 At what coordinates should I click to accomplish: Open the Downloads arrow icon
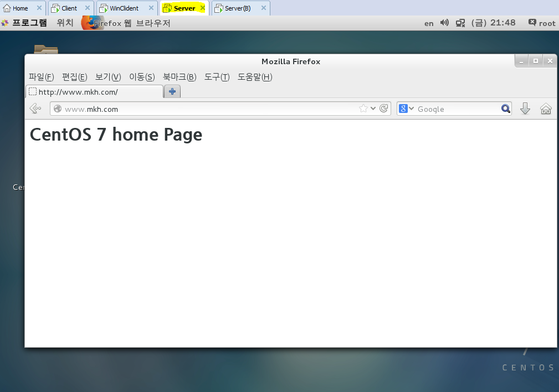pos(525,109)
